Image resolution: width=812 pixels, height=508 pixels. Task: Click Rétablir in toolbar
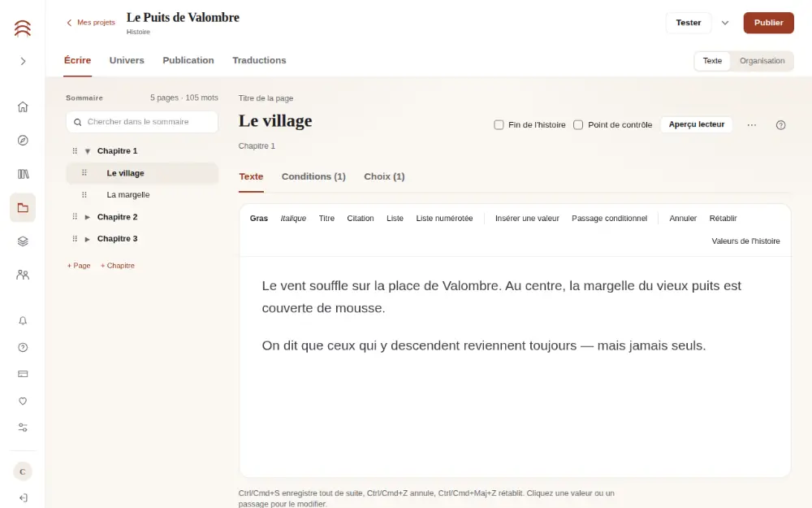tap(723, 218)
